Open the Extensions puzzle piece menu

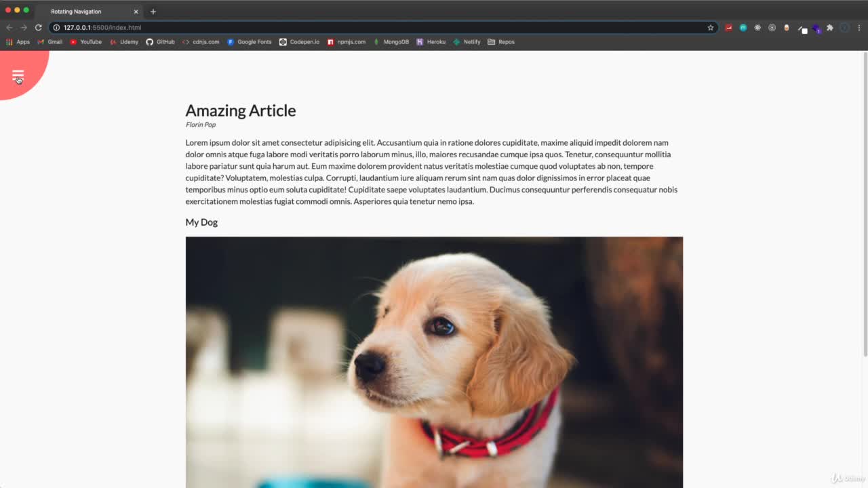(829, 28)
